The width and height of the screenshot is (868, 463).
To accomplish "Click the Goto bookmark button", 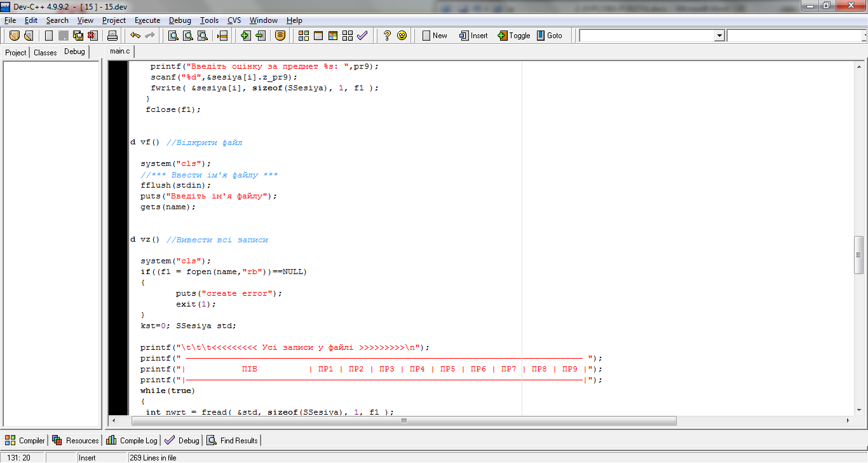I will pos(549,36).
